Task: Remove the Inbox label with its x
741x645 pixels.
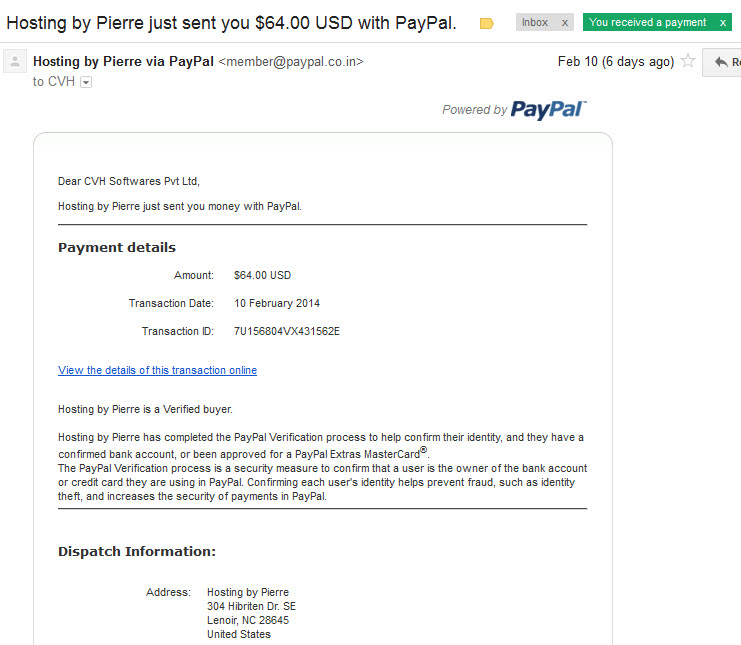Action: 565,23
